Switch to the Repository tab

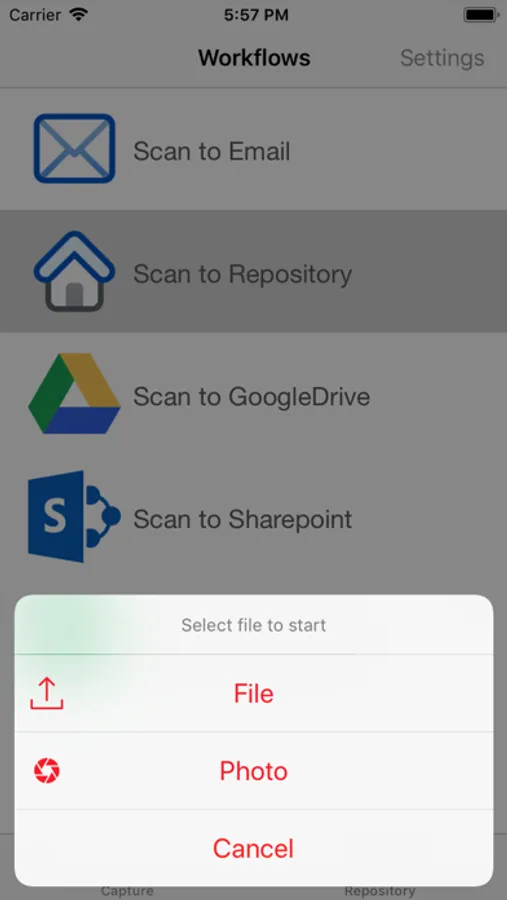380,891
